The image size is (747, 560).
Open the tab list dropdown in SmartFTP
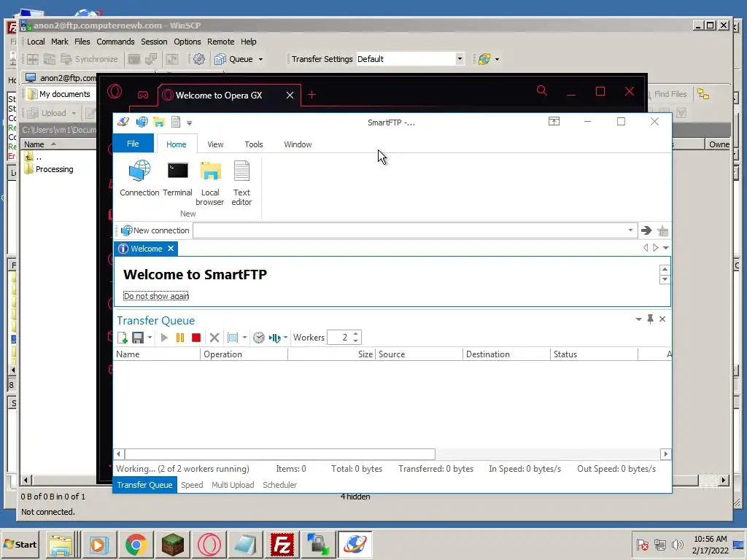pos(665,248)
